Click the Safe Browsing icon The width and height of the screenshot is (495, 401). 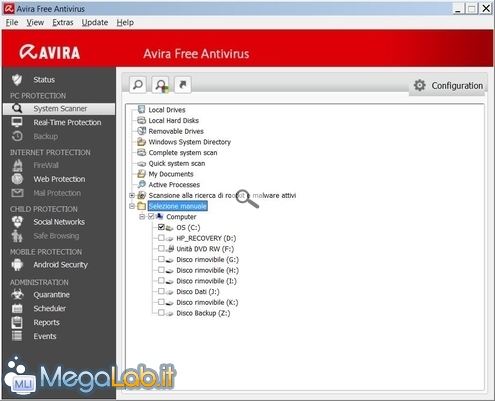tap(17, 236)
